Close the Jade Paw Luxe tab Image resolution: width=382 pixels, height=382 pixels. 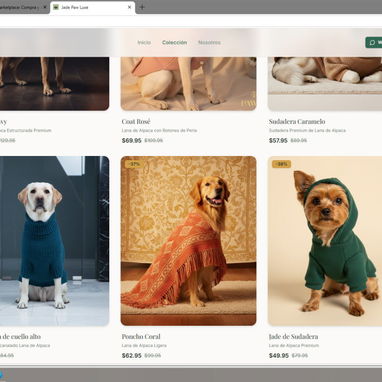coord(129,7)
